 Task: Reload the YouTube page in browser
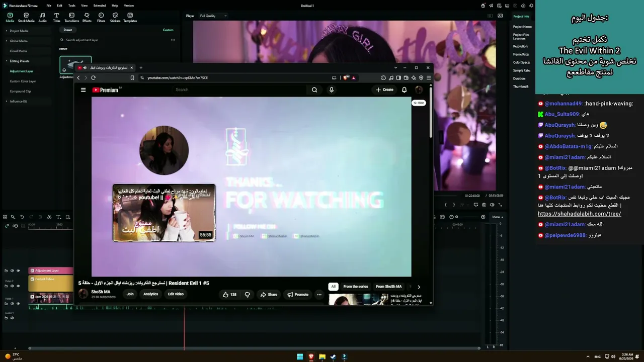click(93, 78)
